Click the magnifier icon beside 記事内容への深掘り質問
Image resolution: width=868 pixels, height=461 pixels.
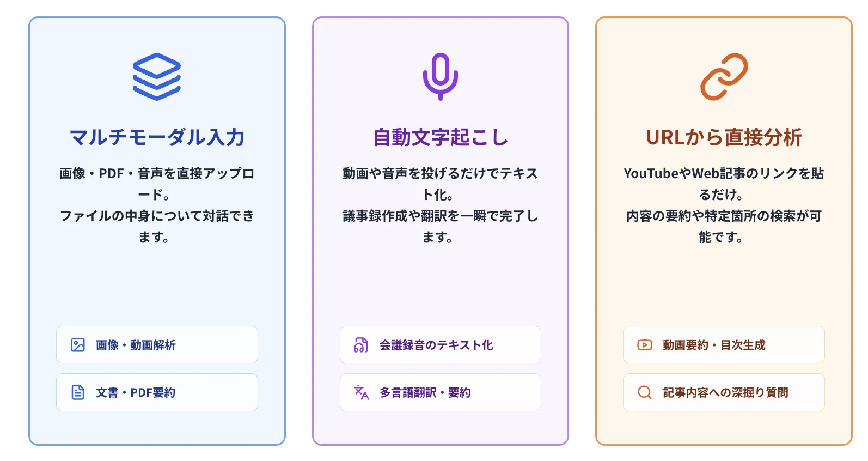644,392
